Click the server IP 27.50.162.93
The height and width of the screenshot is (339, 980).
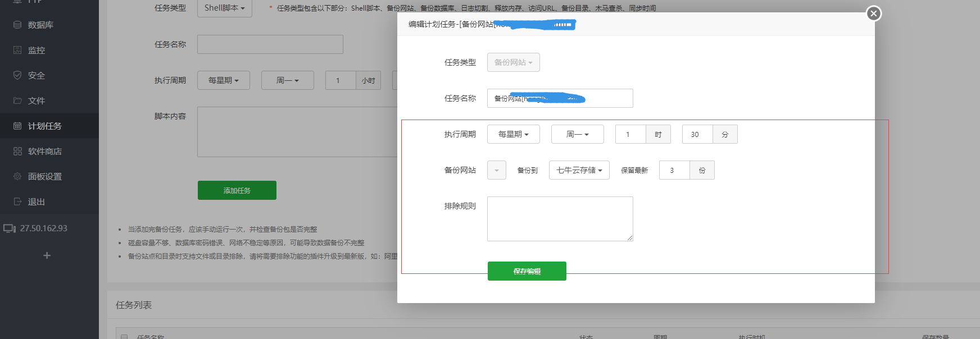pos(44,228)
